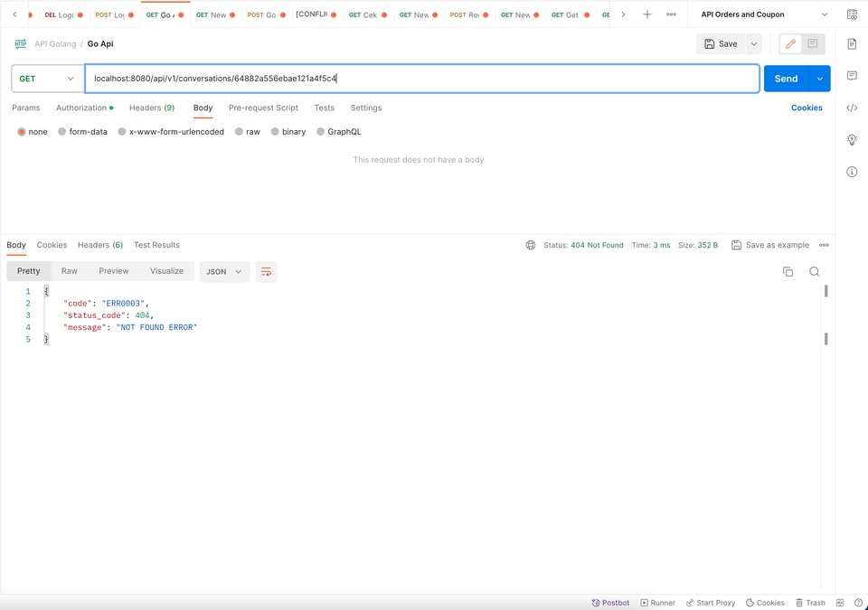
Task: Switch to the response Cookies tab
Action: click(x=52, y=245)
